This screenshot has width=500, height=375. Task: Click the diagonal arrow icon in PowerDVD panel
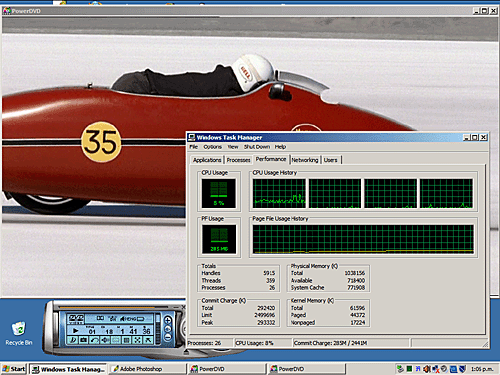point(148,340)
